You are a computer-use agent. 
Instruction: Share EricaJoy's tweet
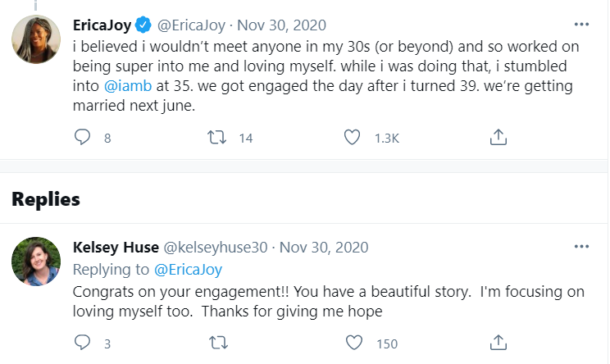[498, 138]
